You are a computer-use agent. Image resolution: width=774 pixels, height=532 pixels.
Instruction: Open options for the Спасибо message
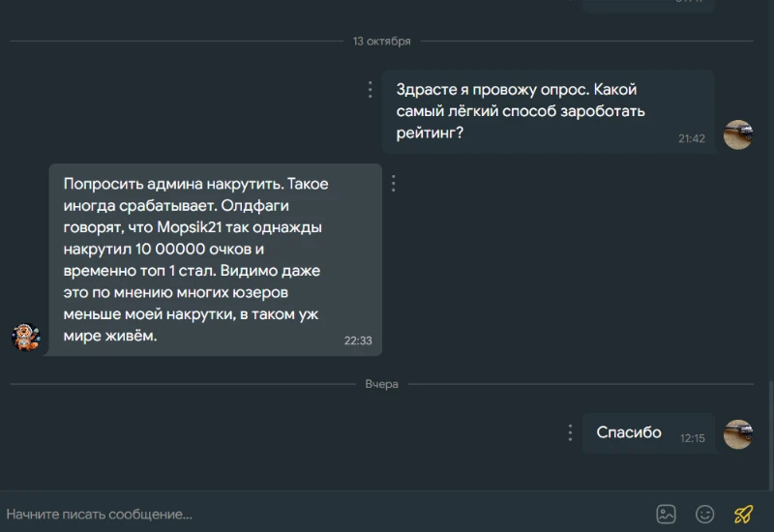[570, 432]
